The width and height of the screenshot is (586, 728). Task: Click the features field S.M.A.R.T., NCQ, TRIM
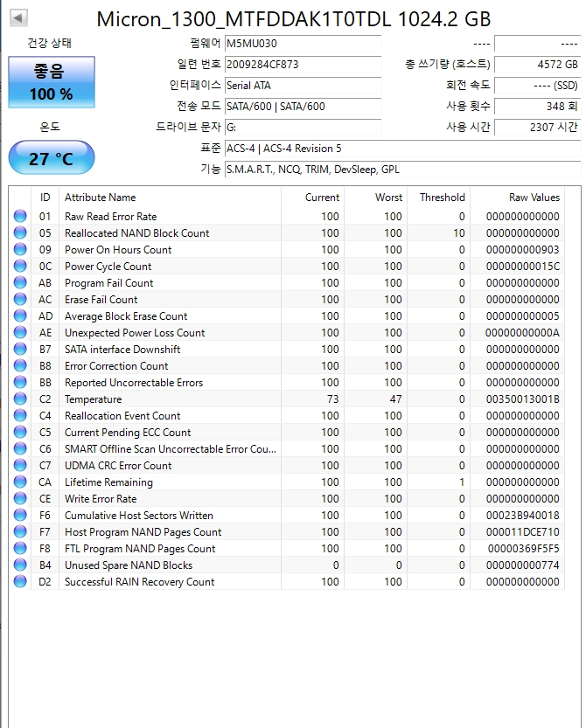pos(403,170)
